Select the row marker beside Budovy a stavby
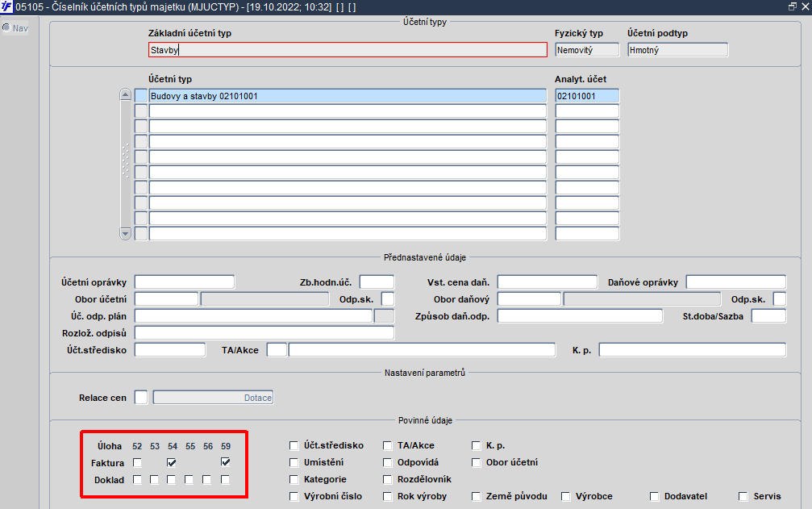 pyautogui.click(x=141, y=96)
